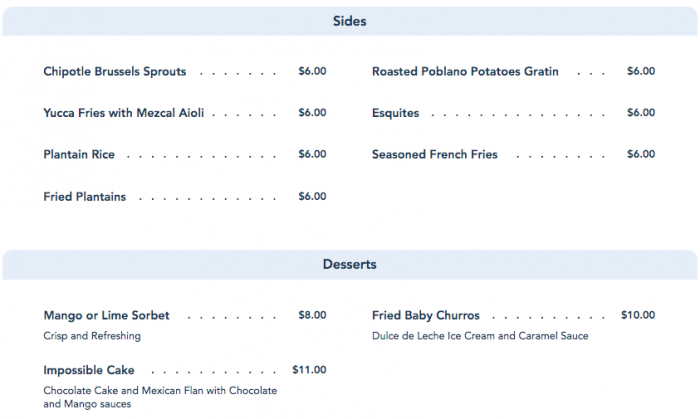Click the $11.00 Impossible Cake price
The height and width of the screenshot is (419, 700).
tap(309, 370)
